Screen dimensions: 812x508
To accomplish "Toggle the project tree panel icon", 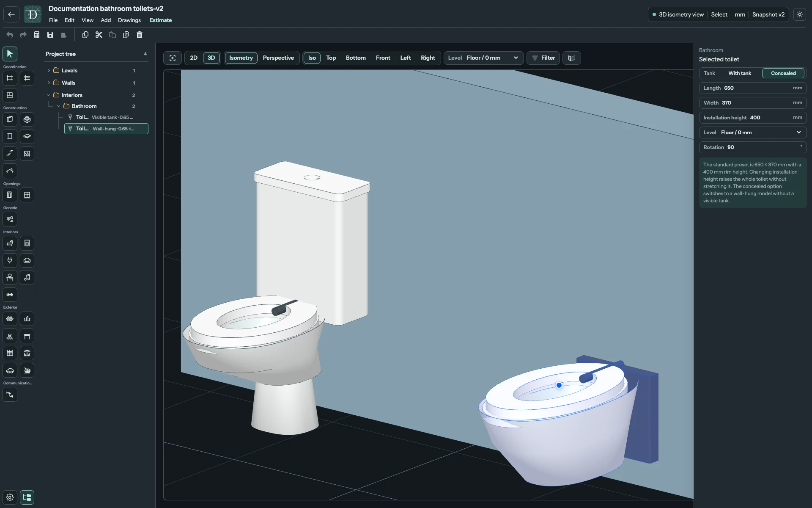I will (27, 497).
